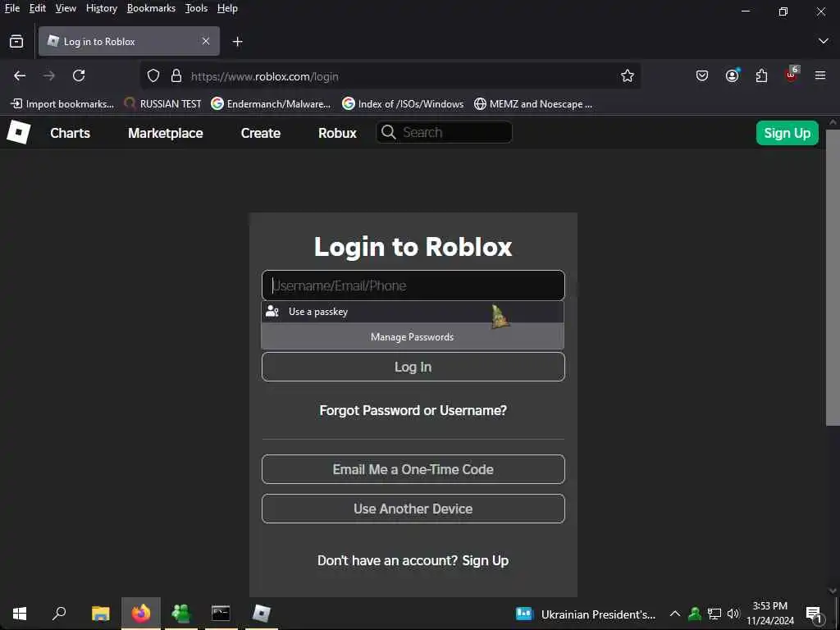
Task: Open the Firefox account icon
Action: (733, 75)
